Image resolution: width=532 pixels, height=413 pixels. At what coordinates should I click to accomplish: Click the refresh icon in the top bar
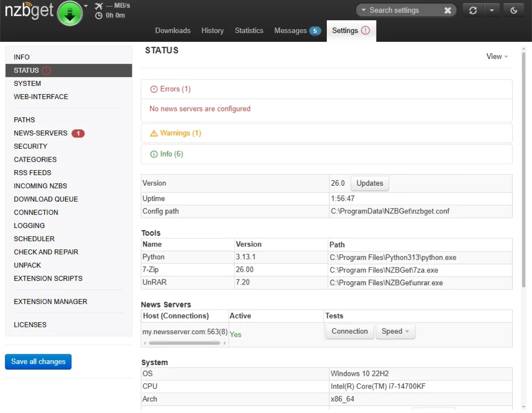click(x=473, y=10)
